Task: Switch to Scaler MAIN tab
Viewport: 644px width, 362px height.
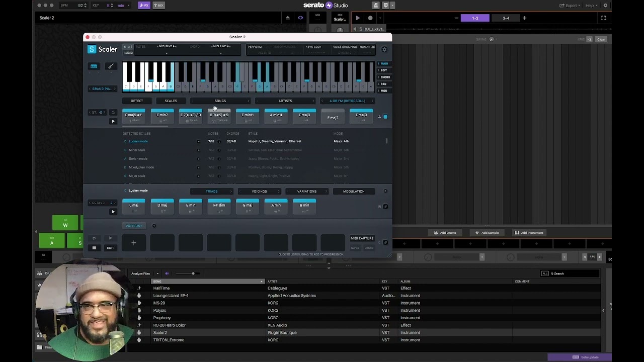Action: click(384, 64)
